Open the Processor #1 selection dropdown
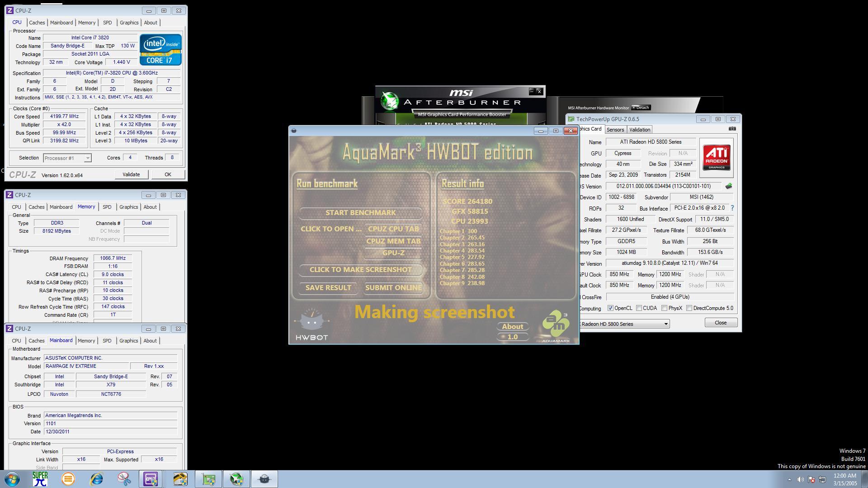Screen dimensions: 868x488 67,158
